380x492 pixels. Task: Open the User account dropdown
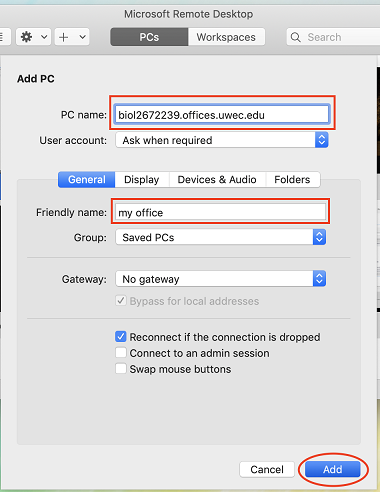click(x=222, y=140)
